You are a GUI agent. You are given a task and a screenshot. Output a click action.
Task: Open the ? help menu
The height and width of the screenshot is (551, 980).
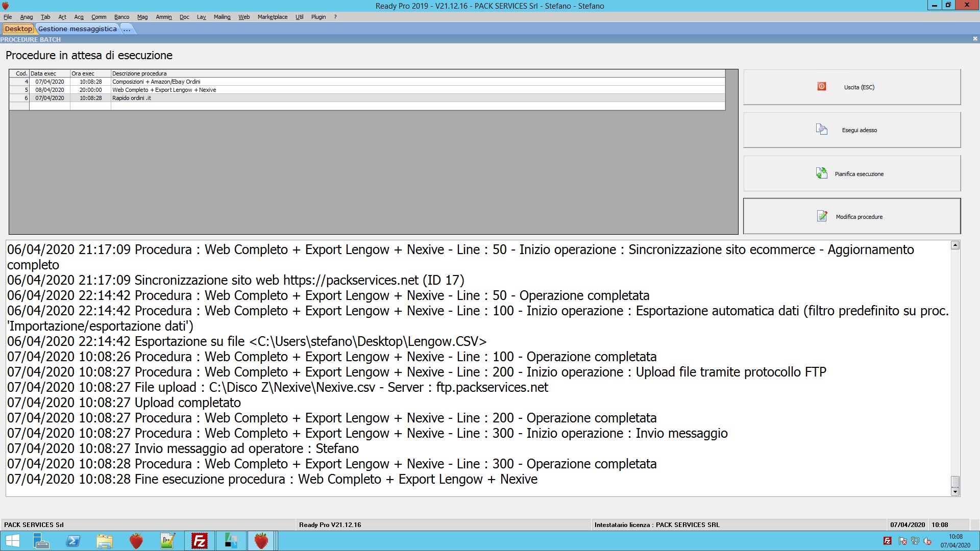tap(335, 17)
